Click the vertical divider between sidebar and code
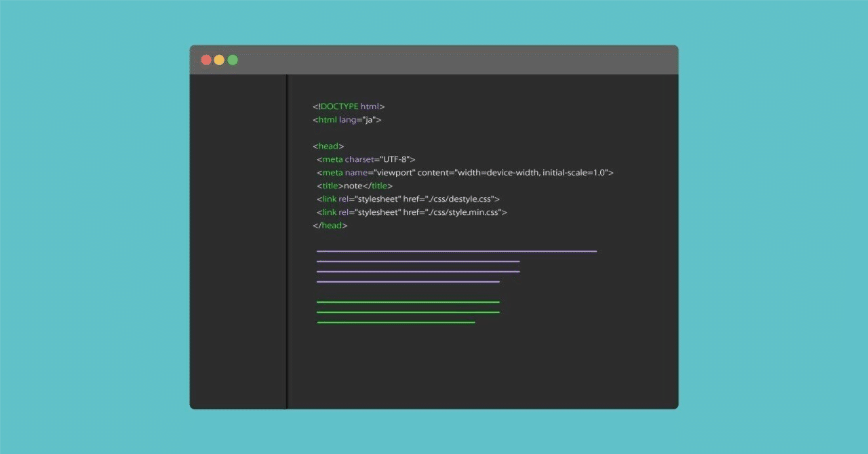This screenshot has width=868, height=454. coord(287,237)
